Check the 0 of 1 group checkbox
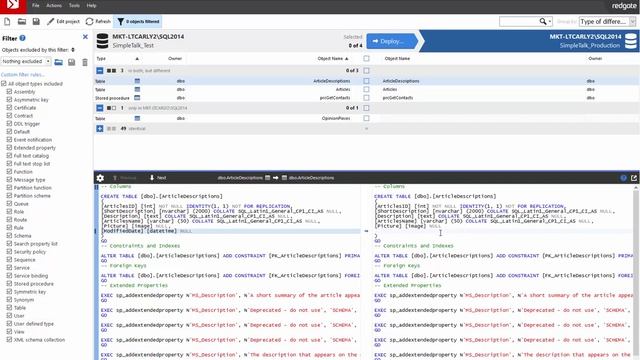Image resolution: width=640 pixels, height=360 pixels. pyautogui.click(x=367, y=108)
